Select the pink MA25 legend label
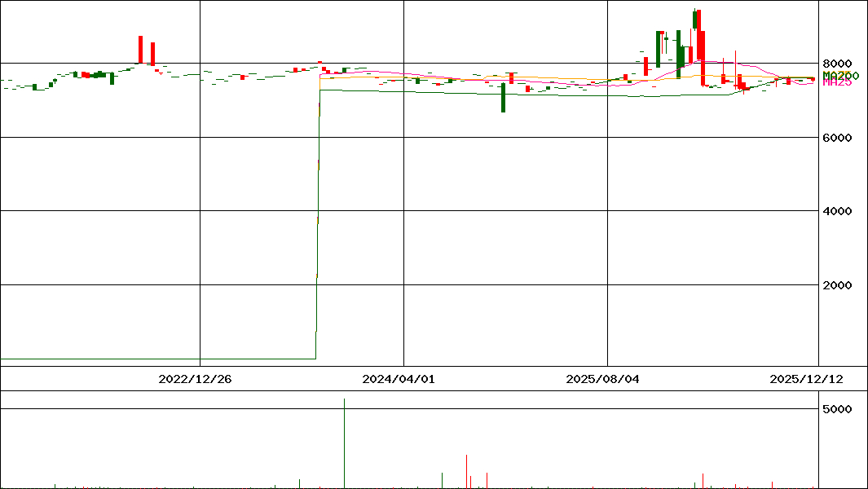The width and height of the screenshot is (868, 489). click(837, 82)
